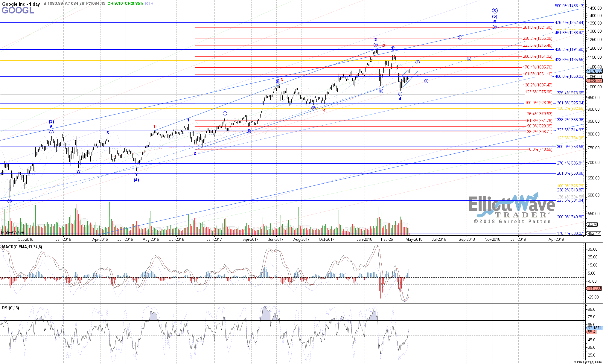Click the Jan-2018 date axis label

click(364, 239)
